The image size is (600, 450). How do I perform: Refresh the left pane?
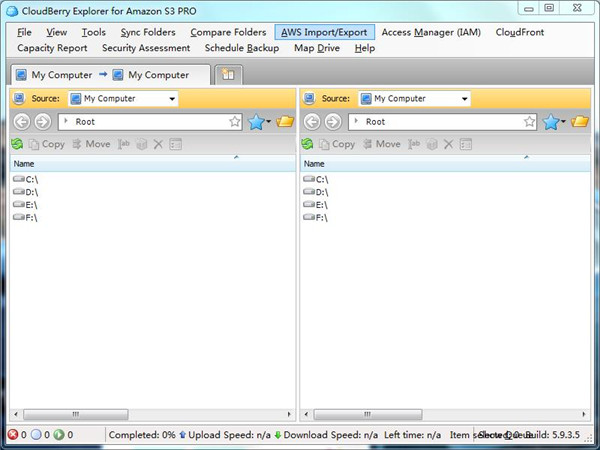coord(17,144)
